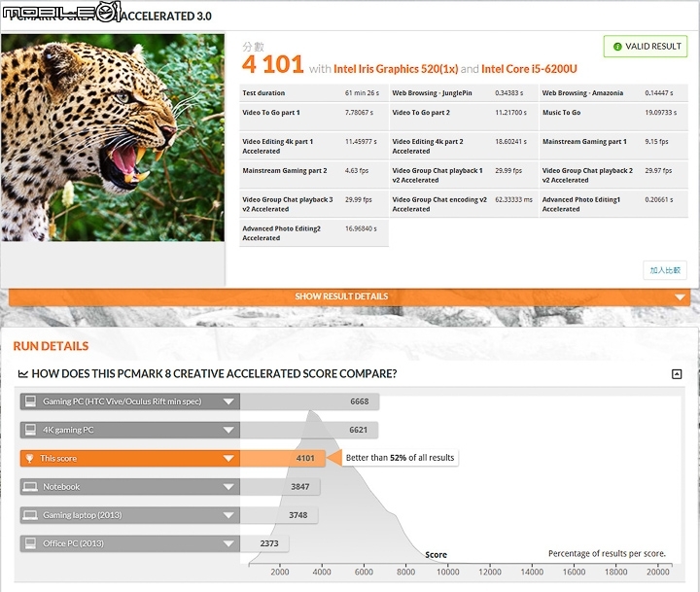Click the leopard benchmark thumbnail image

[113, 137]
